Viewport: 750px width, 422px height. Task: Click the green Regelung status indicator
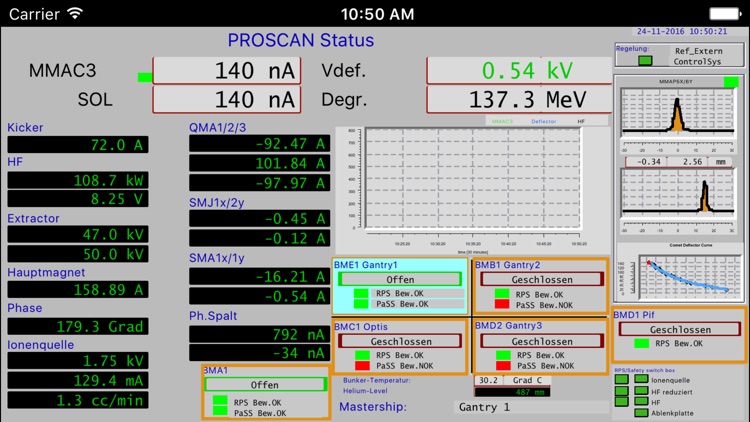coord(645,61)
